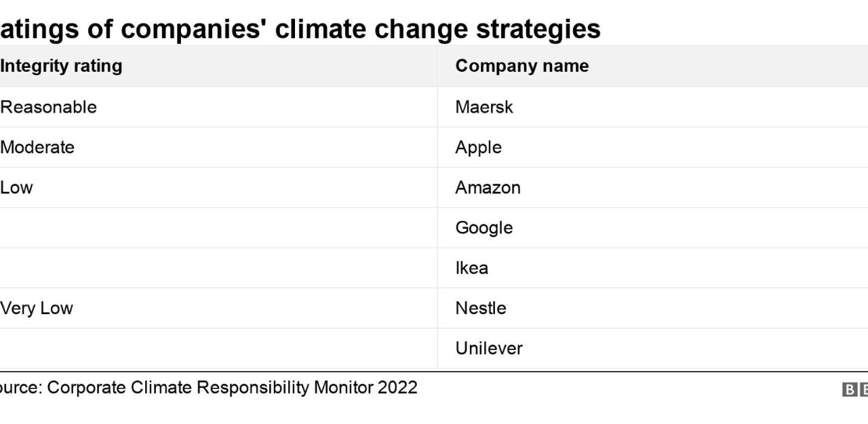The height and width of the screenshot is (424, 868).
Task: Select the 'Maersk' company cell
Action: point(484,107)
